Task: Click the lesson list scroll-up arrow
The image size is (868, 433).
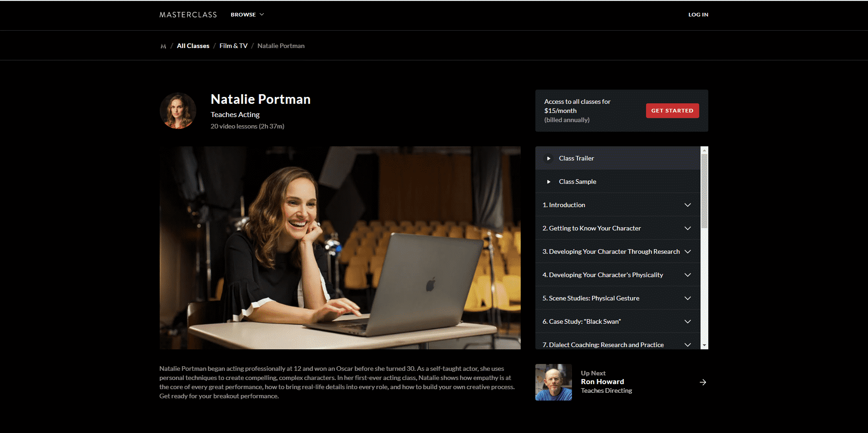Action: 704,150
